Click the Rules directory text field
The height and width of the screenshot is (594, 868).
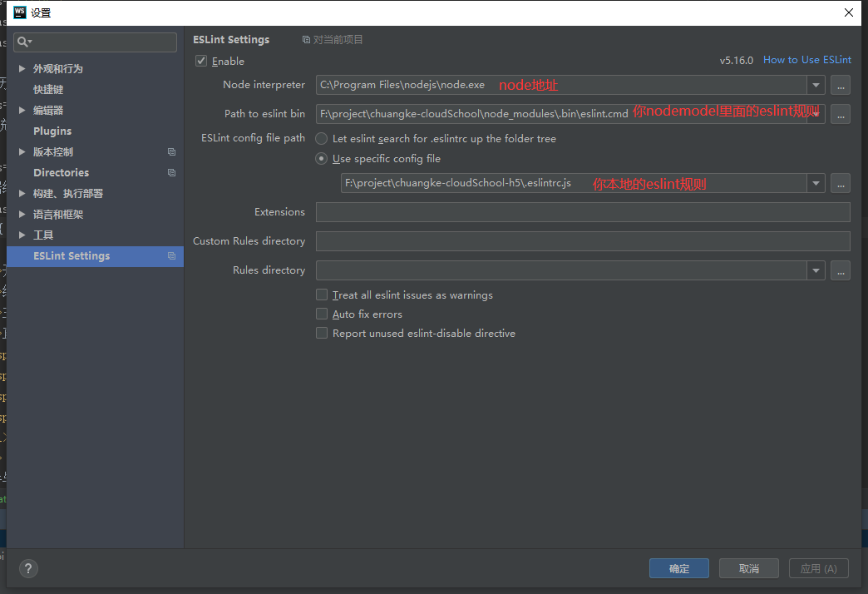pos(561,270)
